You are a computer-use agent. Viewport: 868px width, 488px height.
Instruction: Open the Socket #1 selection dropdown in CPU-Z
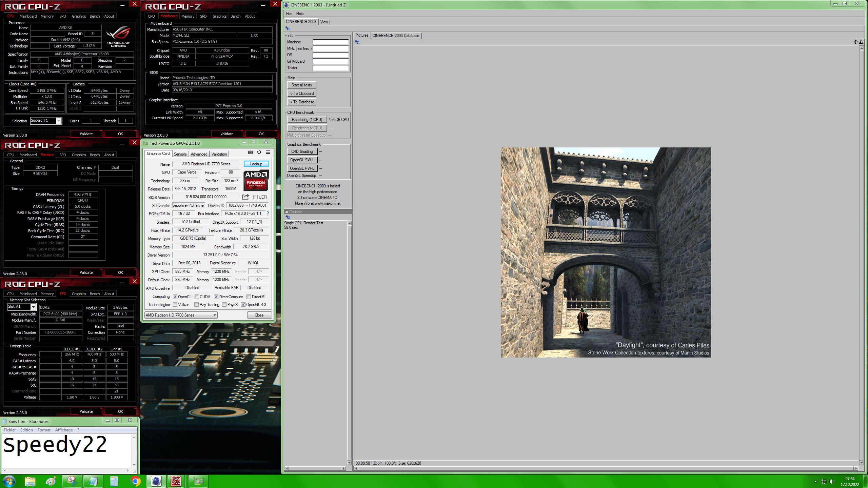[46, 121]
